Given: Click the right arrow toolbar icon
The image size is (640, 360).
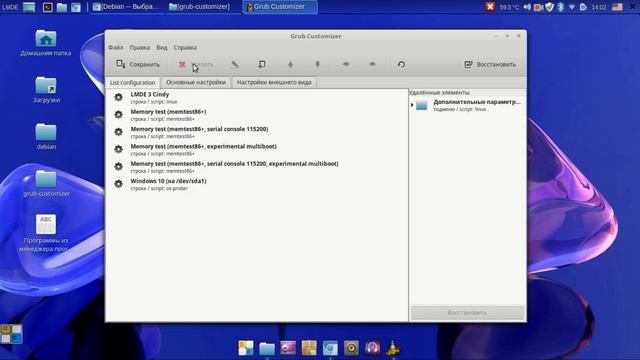Looking at the screenshot, I should (372, 64).
